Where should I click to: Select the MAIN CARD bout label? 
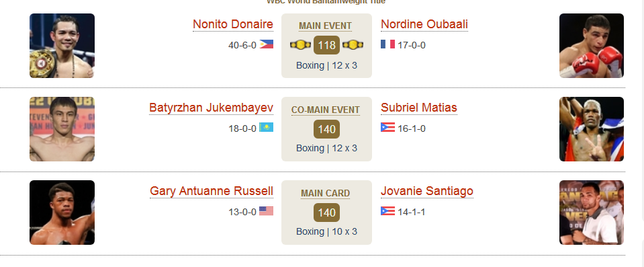point(325,194)
